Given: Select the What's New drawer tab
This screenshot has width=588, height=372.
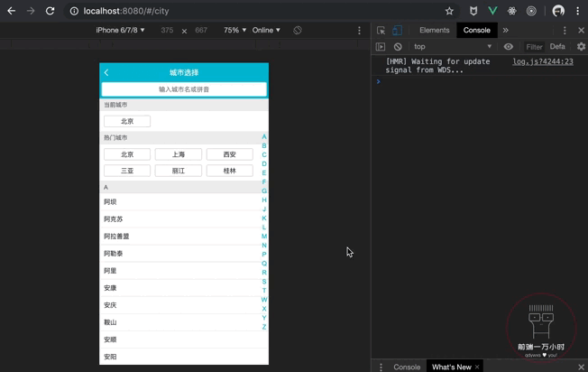Looking at the screenshot, I should click(x=452, y=367).
